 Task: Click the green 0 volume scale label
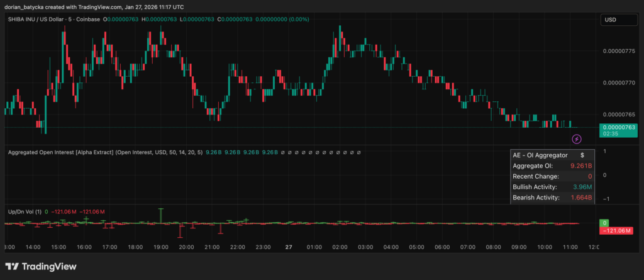click(x=604, y=223)
